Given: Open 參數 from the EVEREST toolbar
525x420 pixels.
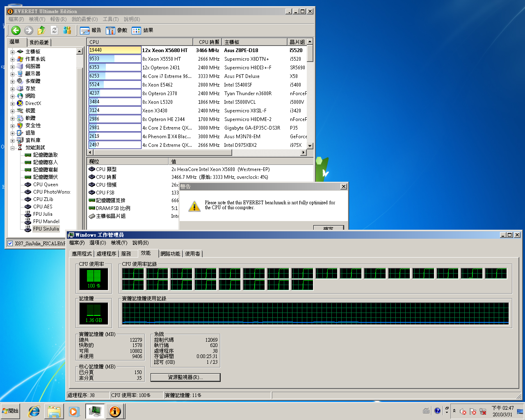Looking at the screenshot, I should (116, 30).
